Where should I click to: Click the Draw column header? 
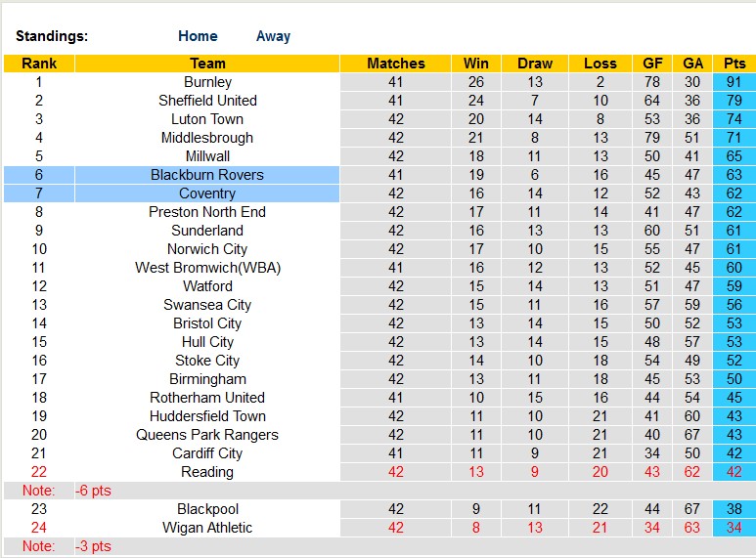(x=535, y=64)
